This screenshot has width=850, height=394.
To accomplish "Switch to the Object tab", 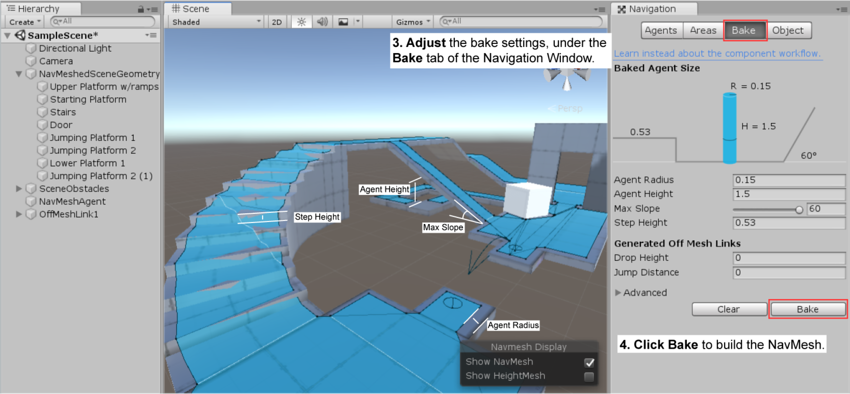I will (788, 30).
